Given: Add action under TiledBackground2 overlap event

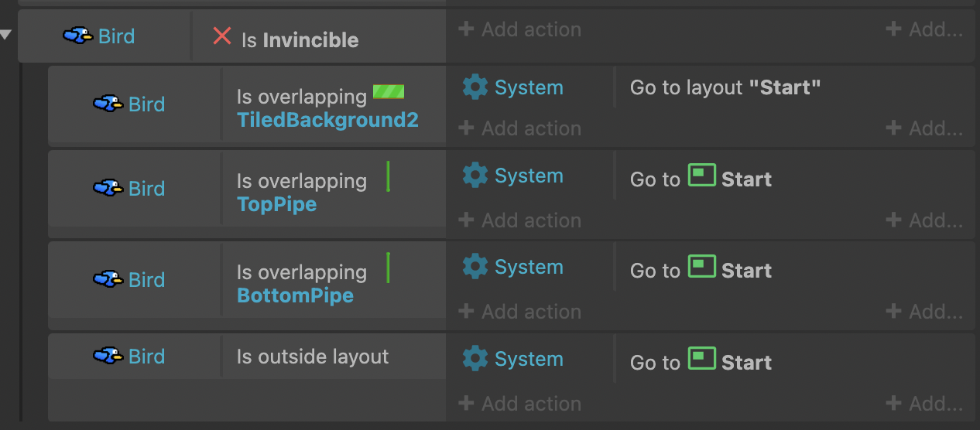Looking at the screenshot, I should pyautogui.click(x=519, y=128).
